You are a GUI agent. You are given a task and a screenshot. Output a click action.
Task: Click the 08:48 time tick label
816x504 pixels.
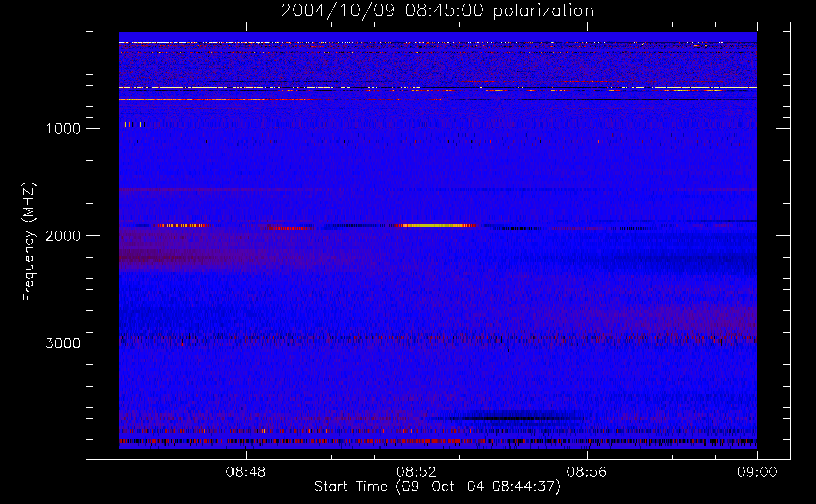(246, 472)
